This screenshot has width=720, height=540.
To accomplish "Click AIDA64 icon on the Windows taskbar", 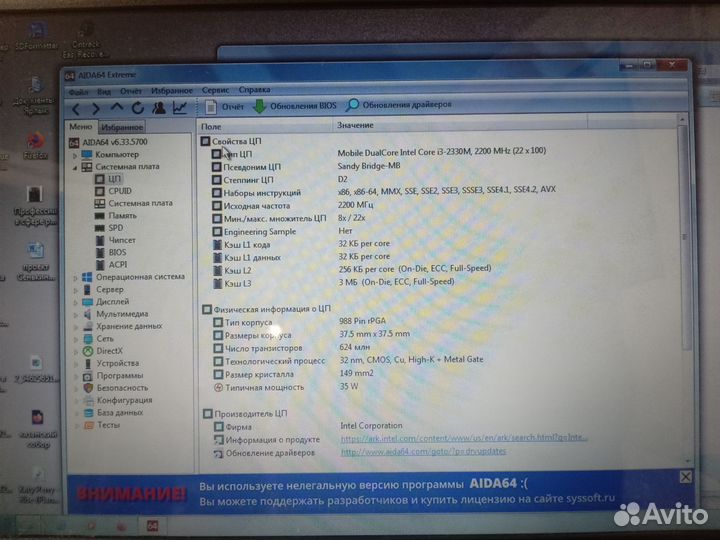I will [x=152, y=526].
